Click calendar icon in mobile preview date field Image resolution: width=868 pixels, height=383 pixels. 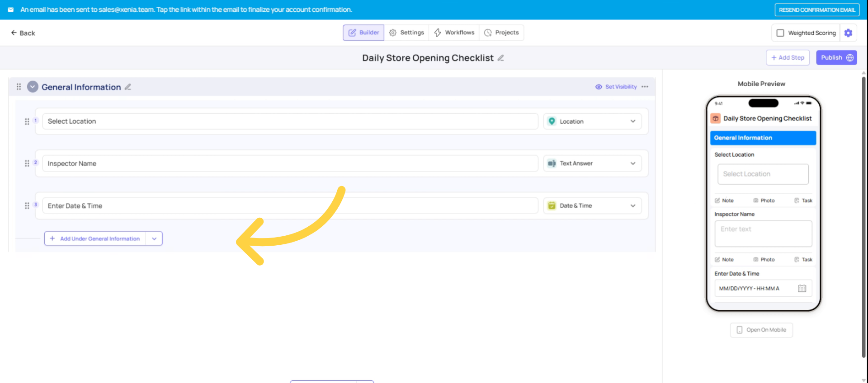802,288
